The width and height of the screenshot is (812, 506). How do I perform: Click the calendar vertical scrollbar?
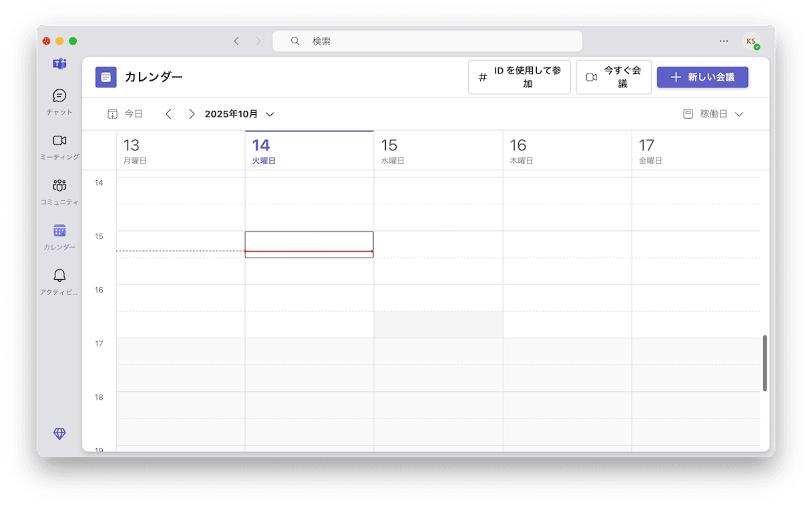[765, 363]
